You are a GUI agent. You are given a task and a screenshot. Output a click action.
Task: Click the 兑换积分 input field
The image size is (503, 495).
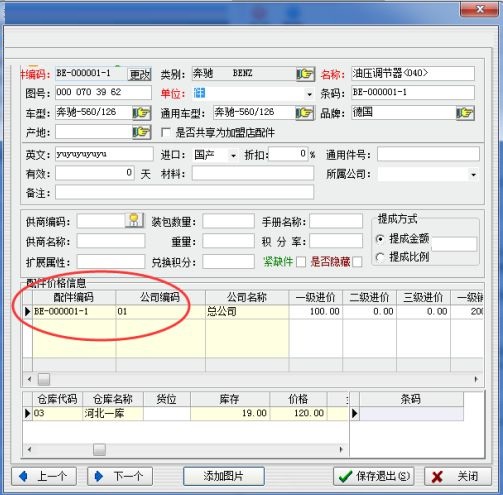[228, 262]
